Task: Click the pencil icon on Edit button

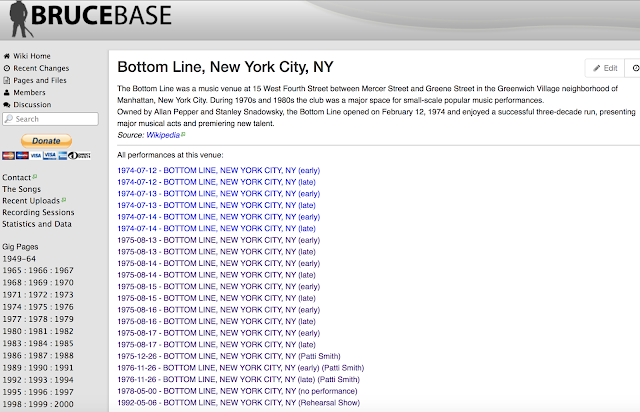Action: 597,68
